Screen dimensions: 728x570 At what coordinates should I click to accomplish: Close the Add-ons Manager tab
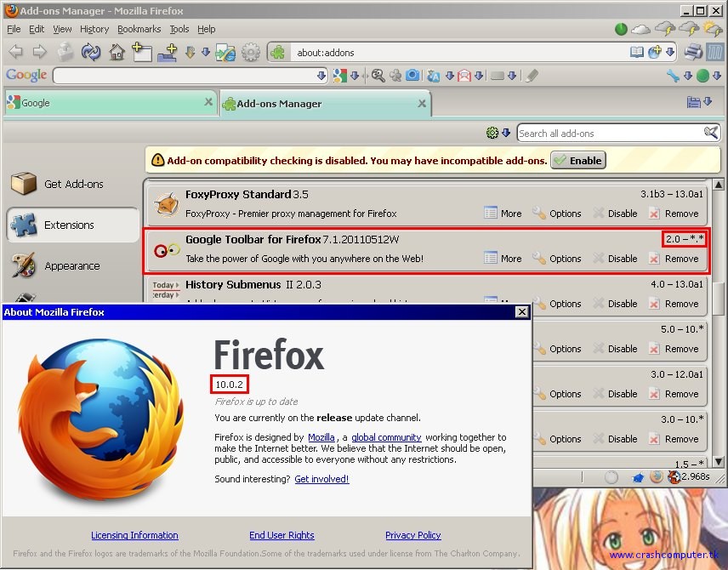422,103
